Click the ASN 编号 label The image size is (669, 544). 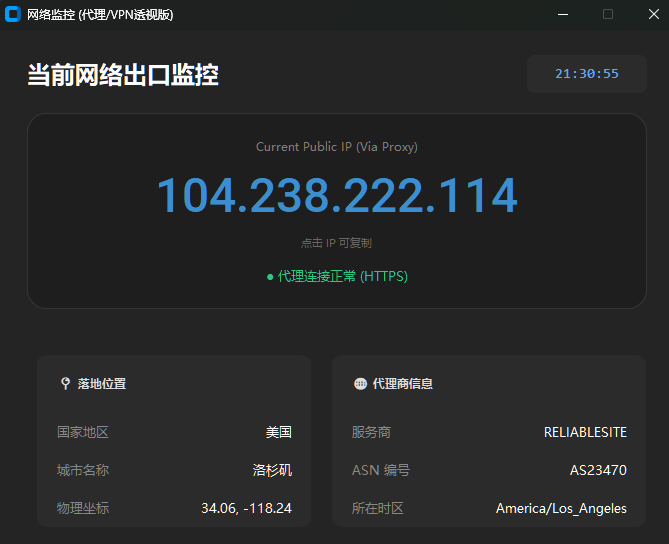(x=381, y=470)
